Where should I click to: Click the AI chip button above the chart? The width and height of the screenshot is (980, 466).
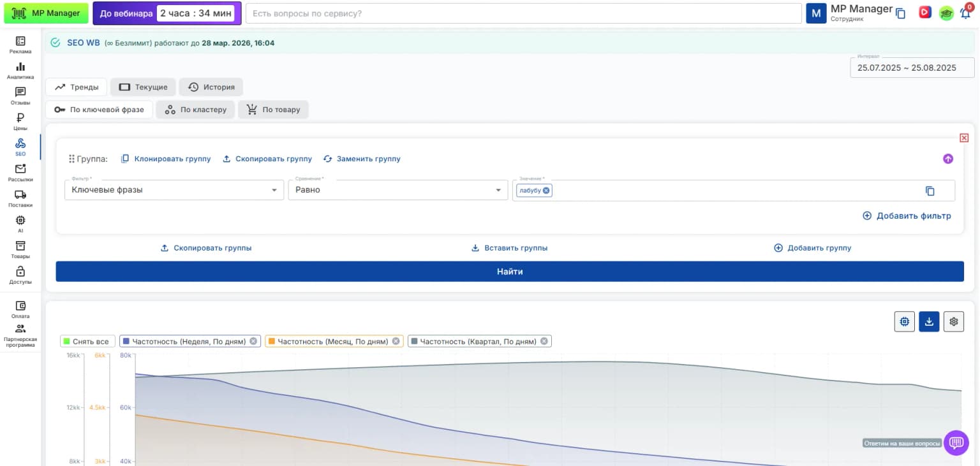click(x=905, y=322)
